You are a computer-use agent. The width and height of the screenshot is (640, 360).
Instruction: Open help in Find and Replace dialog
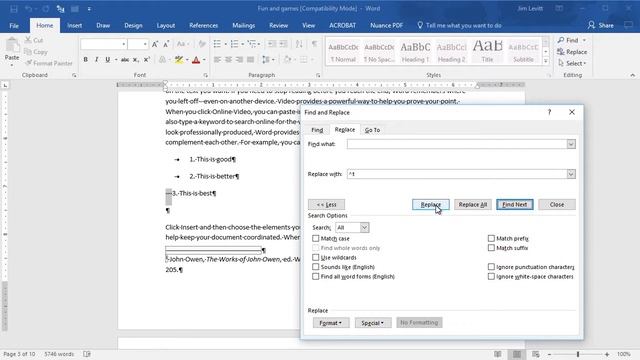[549, 112]
